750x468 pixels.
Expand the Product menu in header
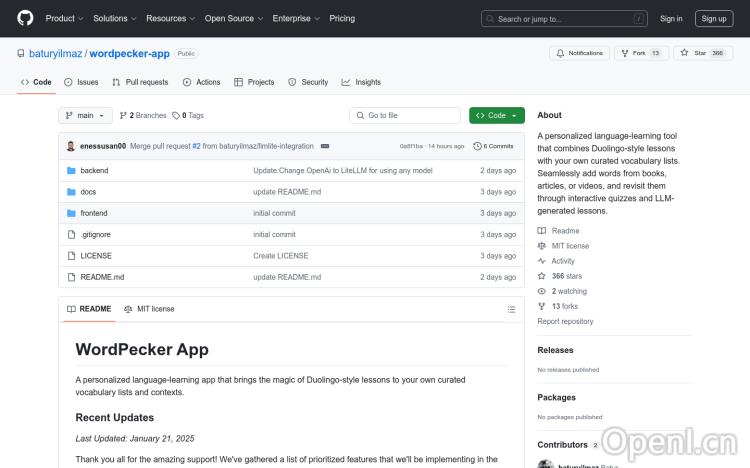(x=64, y=18)
